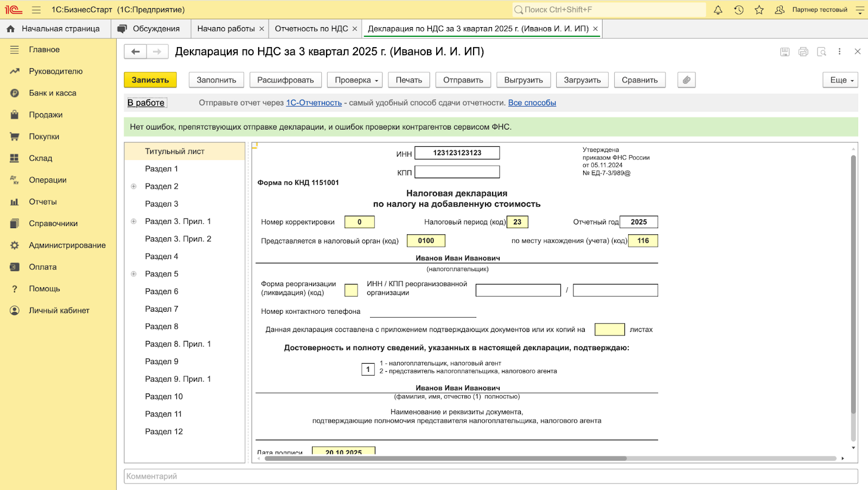Open the 1С-Отчетность link
Image resolution: width=868 pixels, height=490 pixels.
click(x=314, y=103)
